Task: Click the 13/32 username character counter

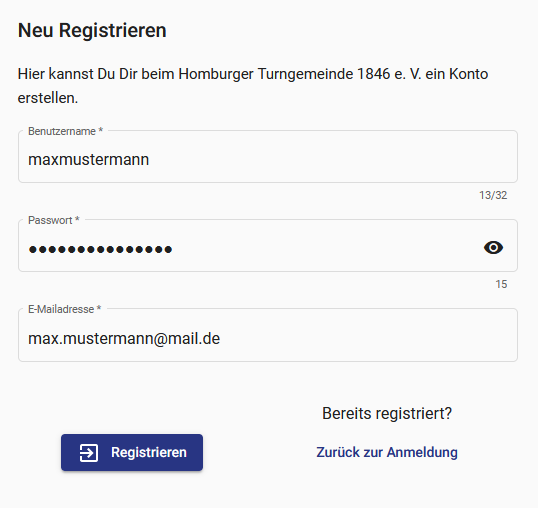Action: coord(493,195)
